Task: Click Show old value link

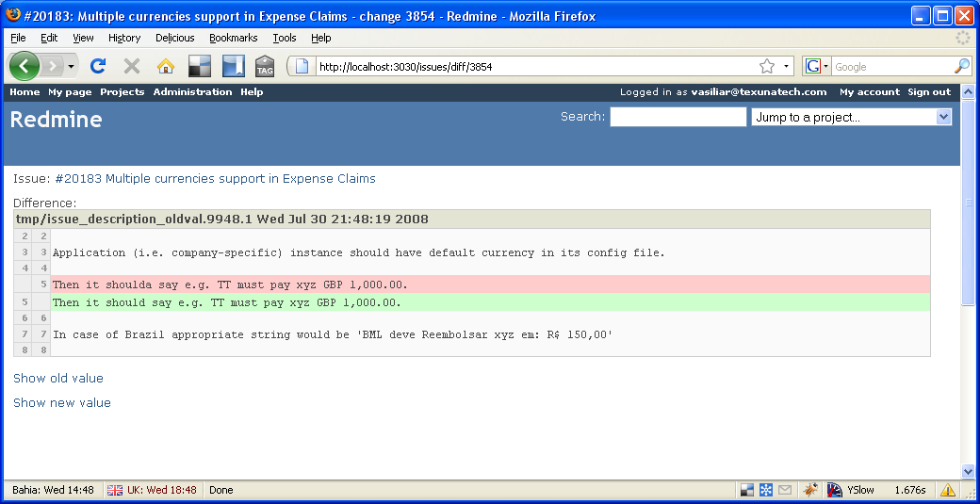Action: click(58, 378)
